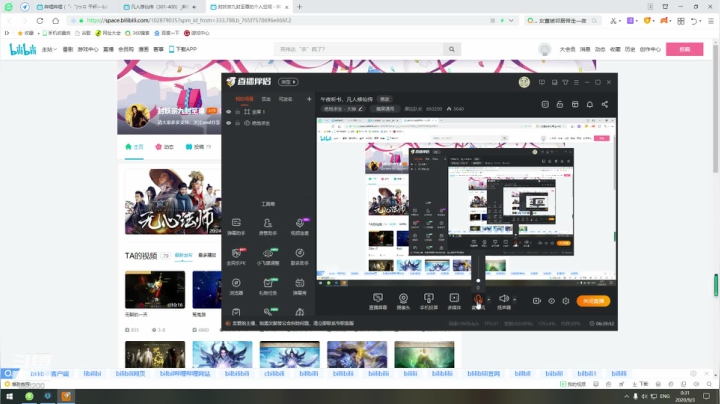Add 直播屏幕 screen capture source
The image size is (720, 404).
click(378, 301)
